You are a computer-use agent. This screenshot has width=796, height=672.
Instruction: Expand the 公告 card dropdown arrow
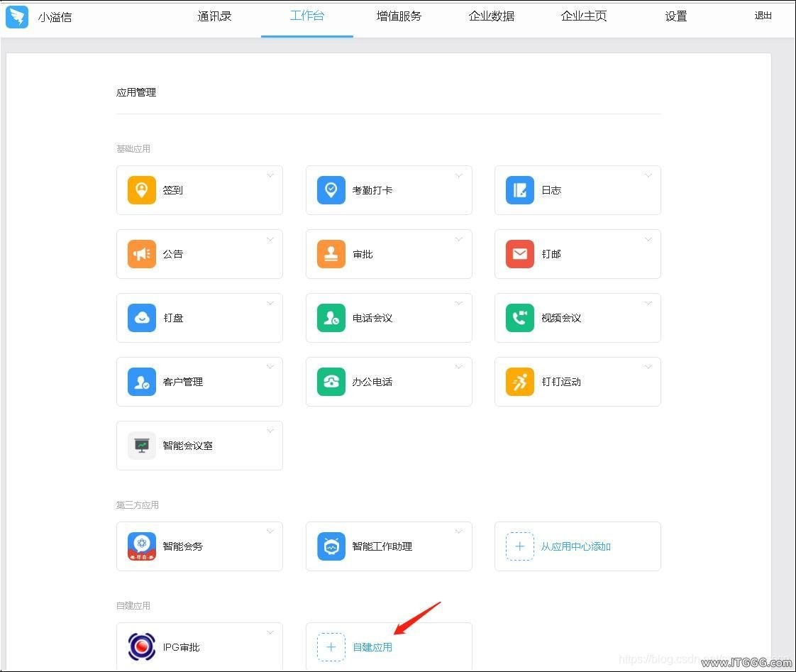pos(270,239)
